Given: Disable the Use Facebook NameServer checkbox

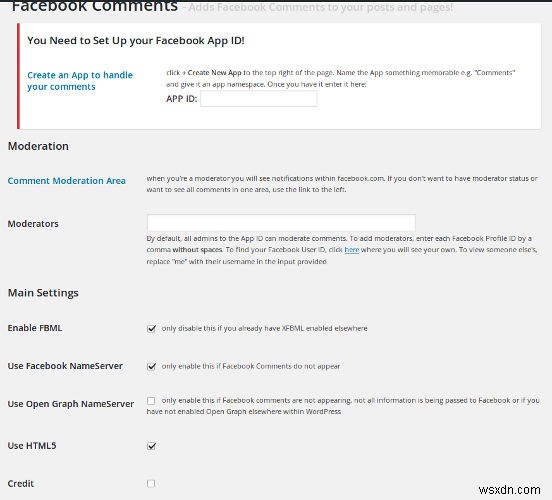Looking at the screenshot, I should [151, 367].
